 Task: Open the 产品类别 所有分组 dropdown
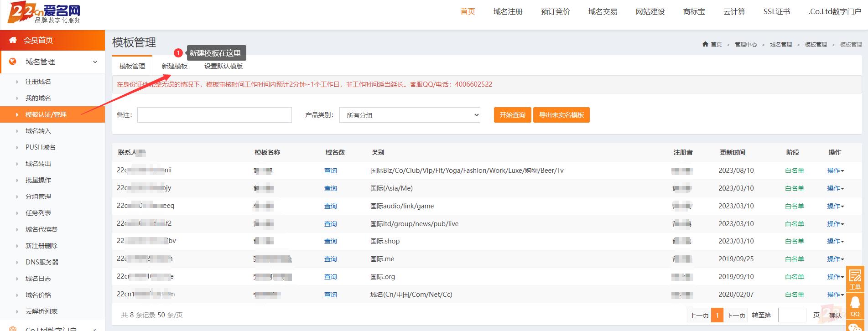tap(410, 115)
